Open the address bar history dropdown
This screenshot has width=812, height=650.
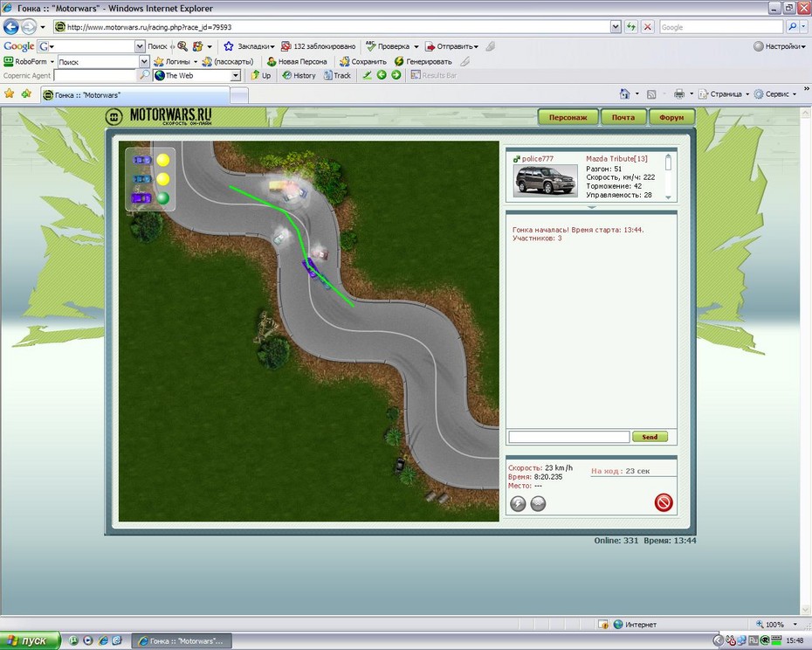coord(616,27)
